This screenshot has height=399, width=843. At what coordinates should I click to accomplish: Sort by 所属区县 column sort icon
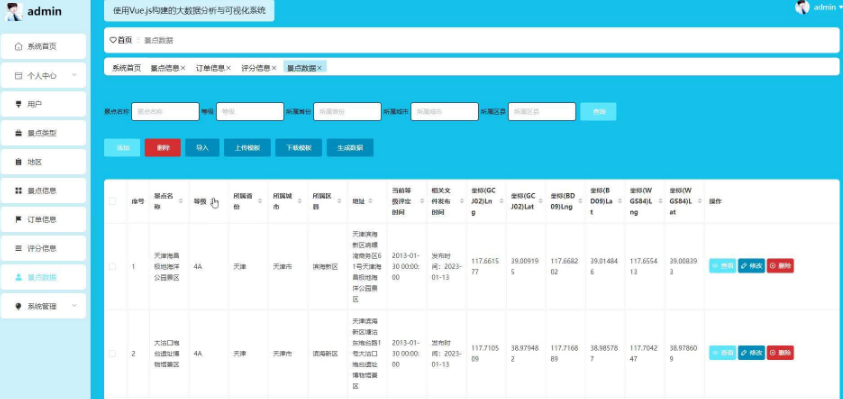[340, 201]
